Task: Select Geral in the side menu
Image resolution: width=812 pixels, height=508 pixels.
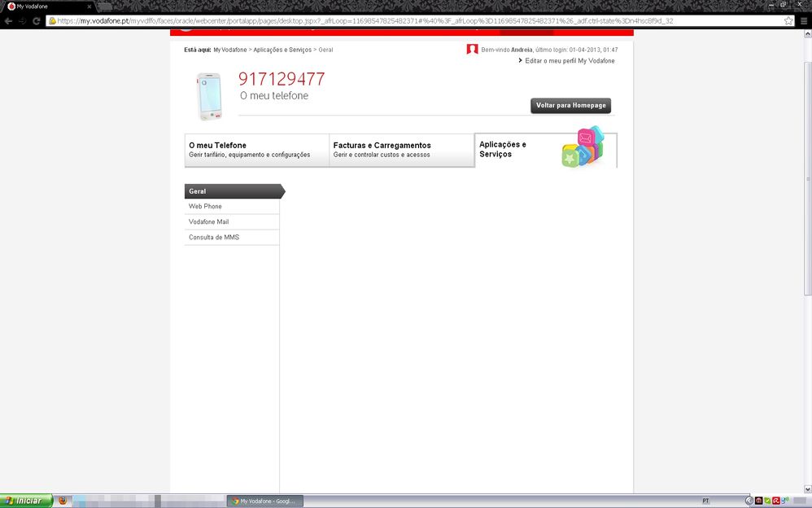Action: [232, 191]
